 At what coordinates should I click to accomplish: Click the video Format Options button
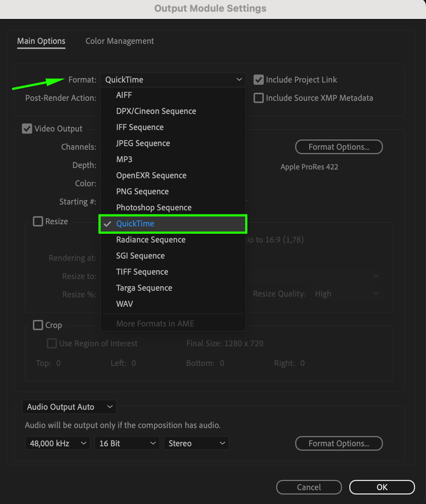point(339,147)
